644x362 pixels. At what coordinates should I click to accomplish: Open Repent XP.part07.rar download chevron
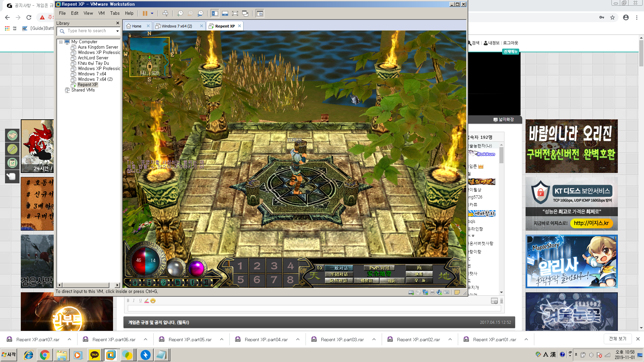[x=69, y=340]
